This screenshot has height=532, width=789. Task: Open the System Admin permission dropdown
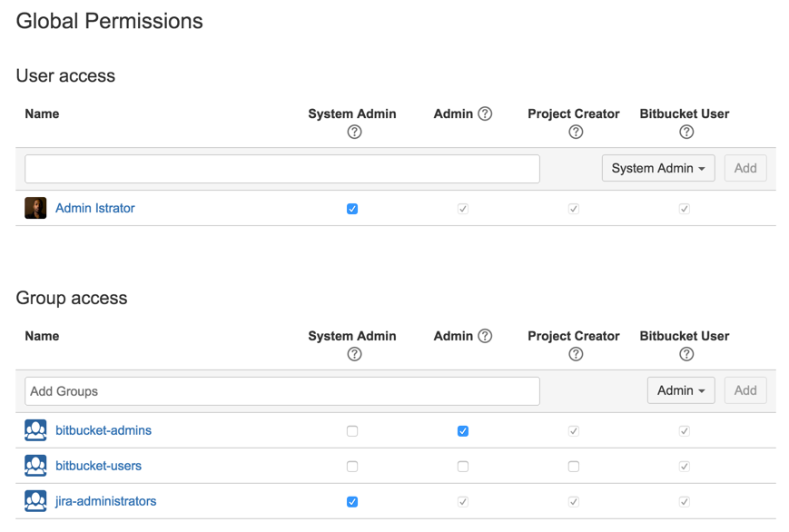pyautogui.click(x=658, y=168)
